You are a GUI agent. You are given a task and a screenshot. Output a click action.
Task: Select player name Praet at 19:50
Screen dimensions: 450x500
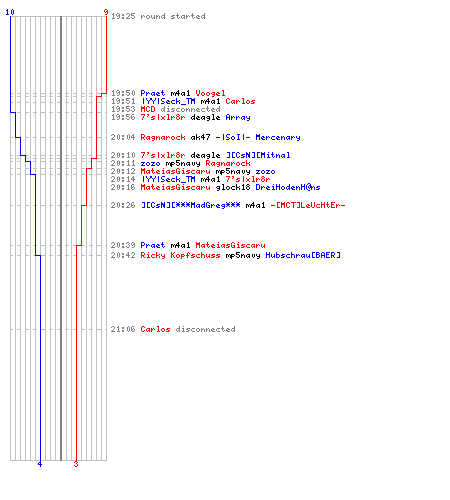pos(153,93)
